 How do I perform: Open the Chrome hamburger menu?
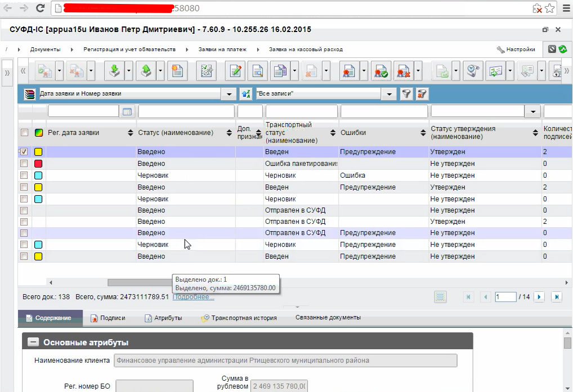coord(565,8)
